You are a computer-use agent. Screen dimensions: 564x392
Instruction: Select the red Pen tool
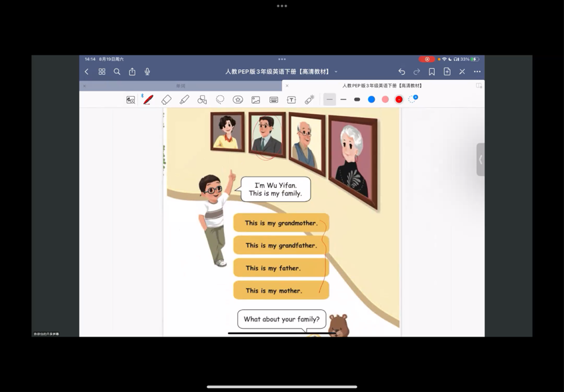[x=148, y=99]
